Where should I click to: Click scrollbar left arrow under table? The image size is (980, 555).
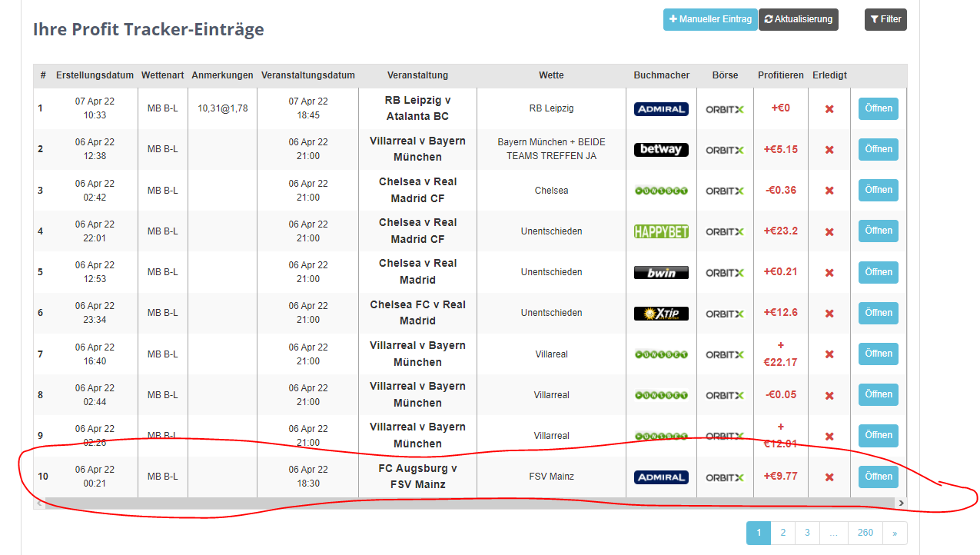point(38,503)
